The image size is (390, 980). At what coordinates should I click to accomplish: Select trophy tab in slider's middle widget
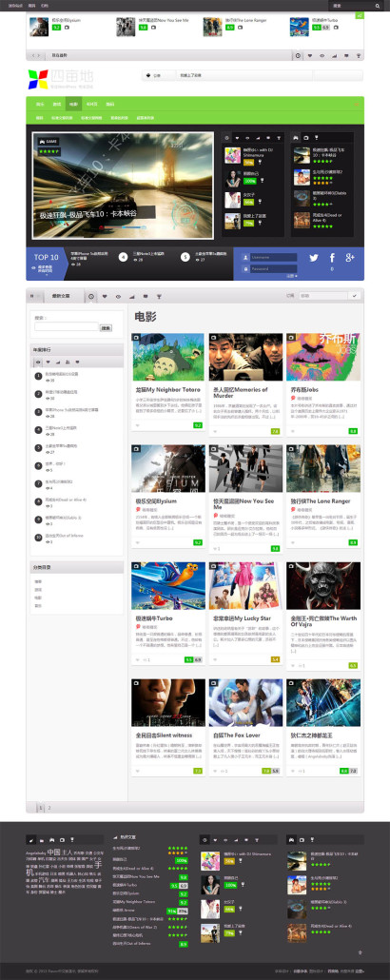pos(278,137)
